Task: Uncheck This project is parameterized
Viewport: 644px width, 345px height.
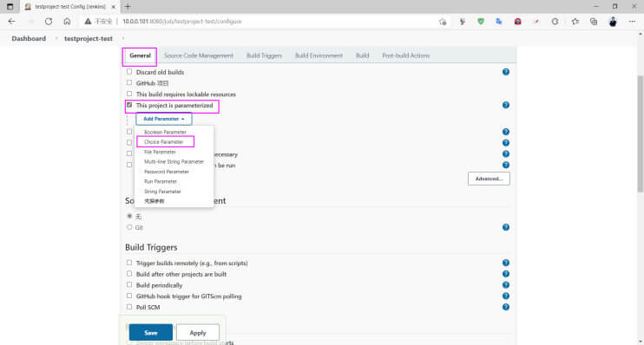Action: tap(129, 105)
